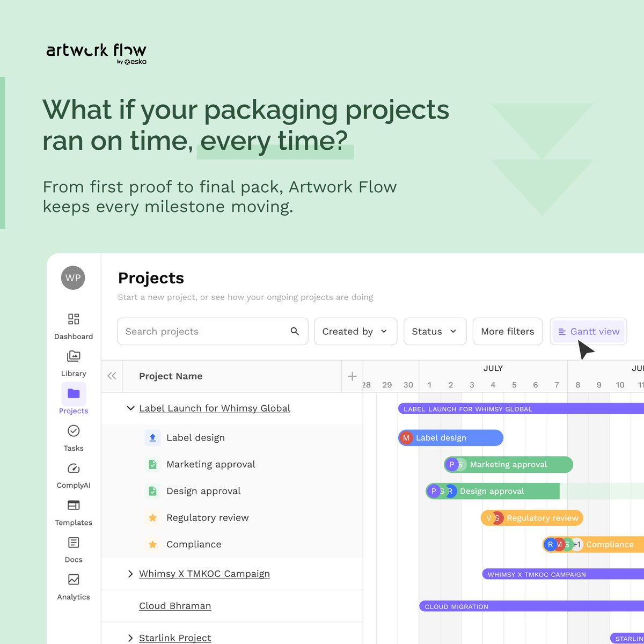
Task: Collapse Label Launch for Whimsy Global
Action: (130, 408)
